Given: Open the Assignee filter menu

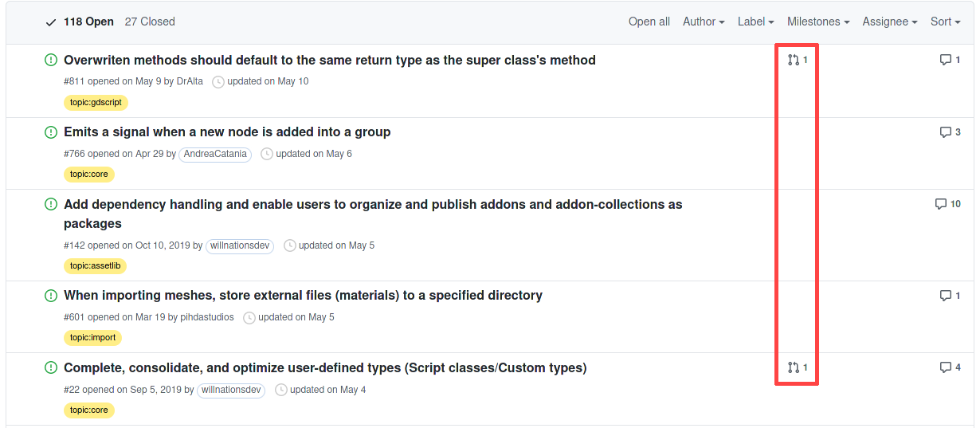Looking at the screenshot, I should [890, 22].
